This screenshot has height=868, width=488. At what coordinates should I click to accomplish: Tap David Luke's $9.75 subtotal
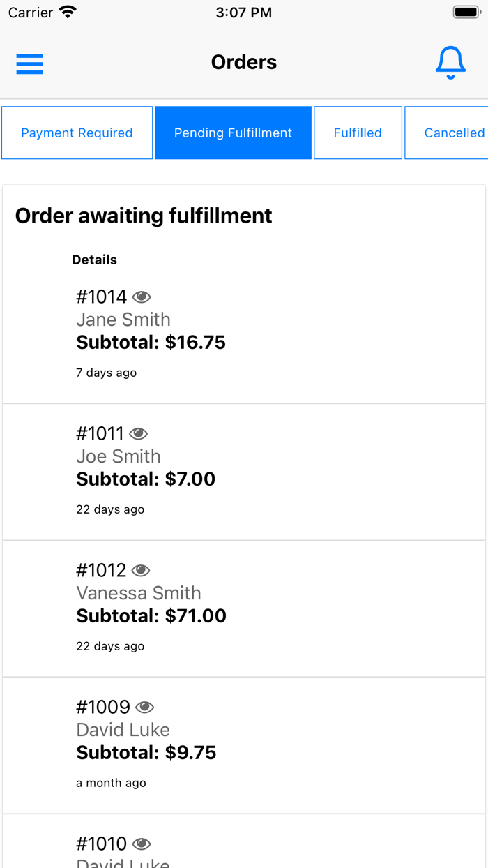pyautogui.click(x=146, y=753)
